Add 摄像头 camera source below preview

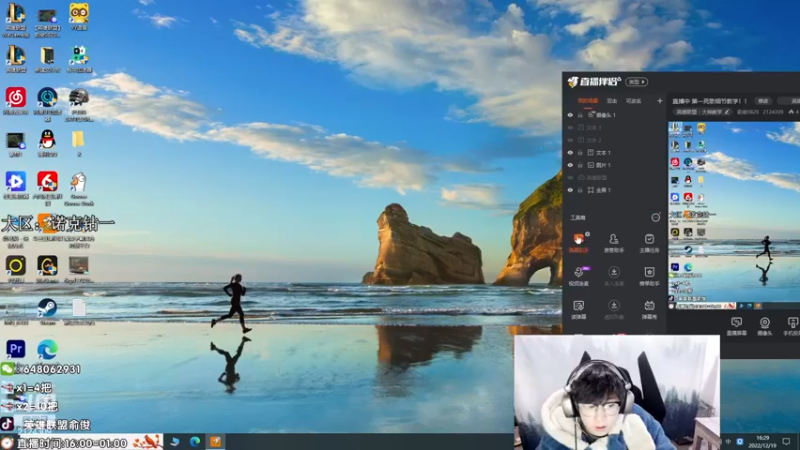coord(764,326)
